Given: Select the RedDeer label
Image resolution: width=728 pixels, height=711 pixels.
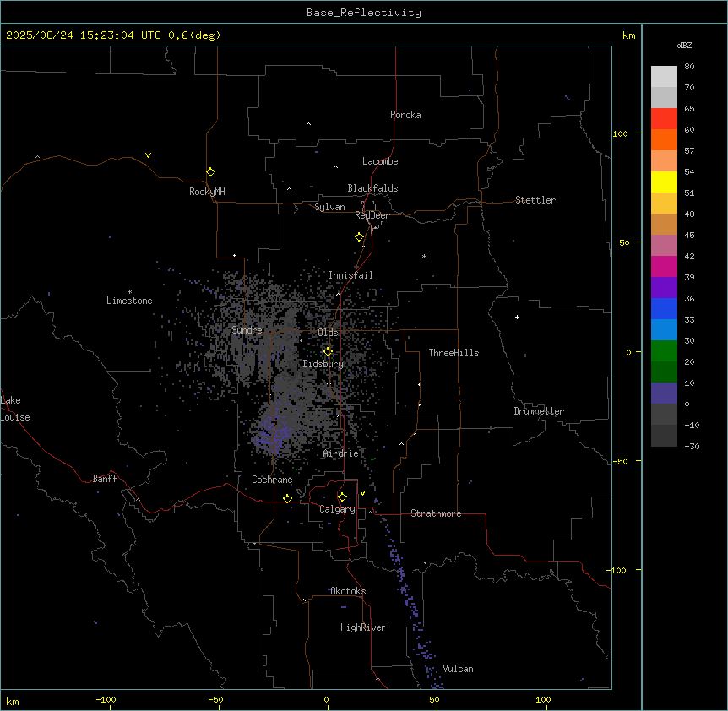Looking at the screenshot, I should 372,215.
